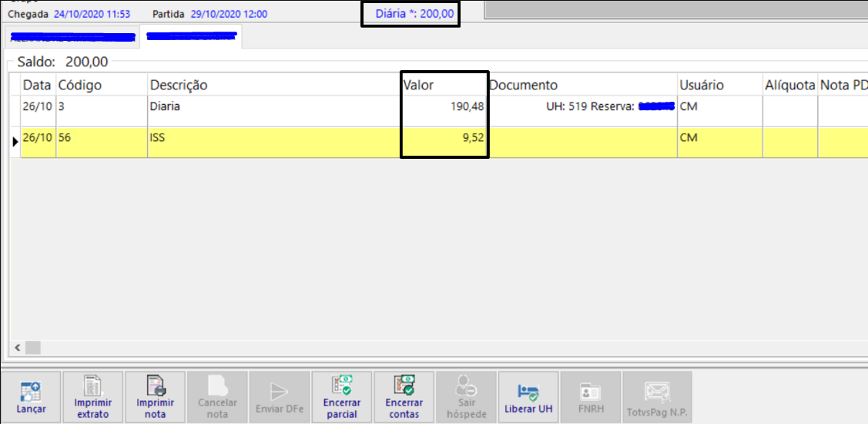
Task: Click the departure date 29/10/2020 12:00
Action: (230, 14)
